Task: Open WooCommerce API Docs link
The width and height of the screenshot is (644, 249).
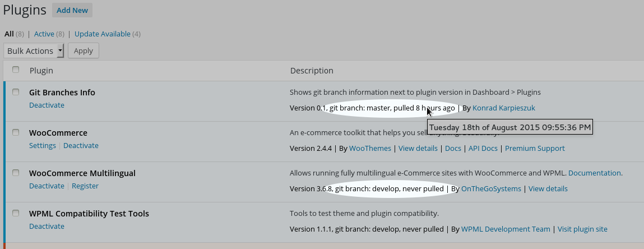Action: pos(483,148)
